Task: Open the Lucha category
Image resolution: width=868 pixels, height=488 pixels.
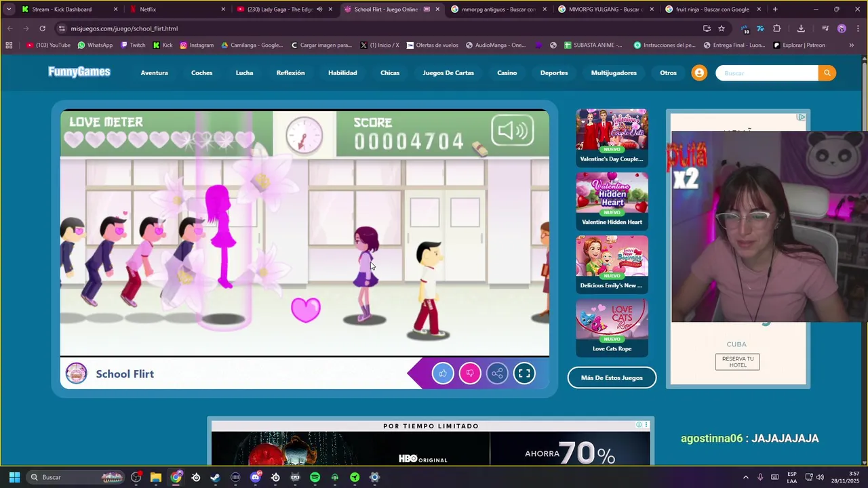Action: (x=244, y=73)
